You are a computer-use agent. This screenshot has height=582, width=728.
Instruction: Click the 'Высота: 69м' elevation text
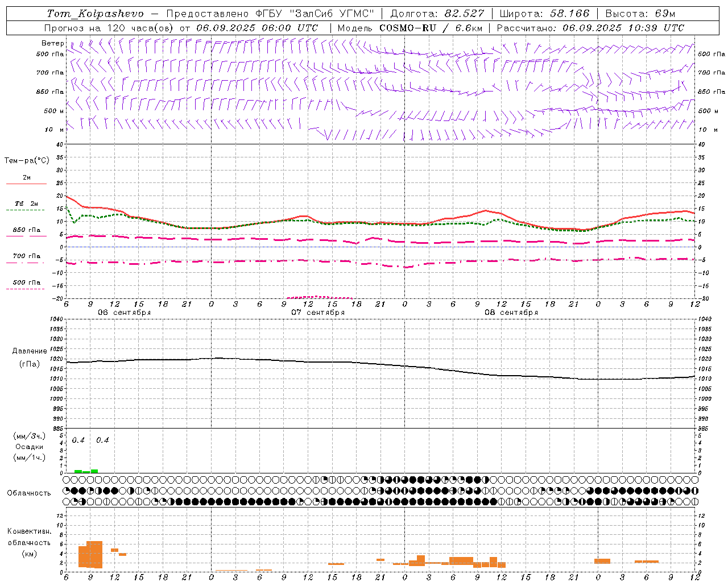pos(640,14)
